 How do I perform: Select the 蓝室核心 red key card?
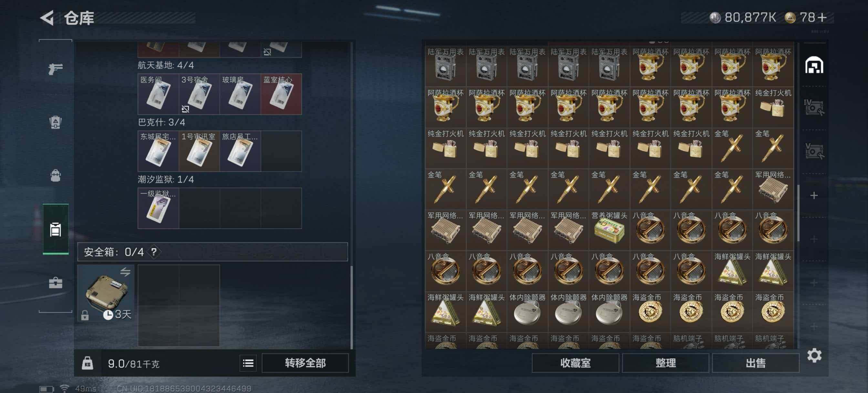pyautogui.click(x=281, y=94)
